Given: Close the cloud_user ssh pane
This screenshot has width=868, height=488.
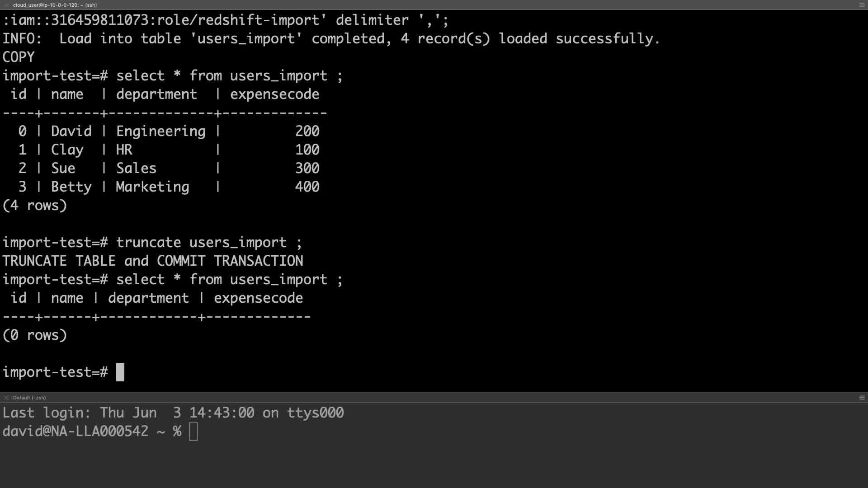Looking at the screenshot, I should click(6, 5).
